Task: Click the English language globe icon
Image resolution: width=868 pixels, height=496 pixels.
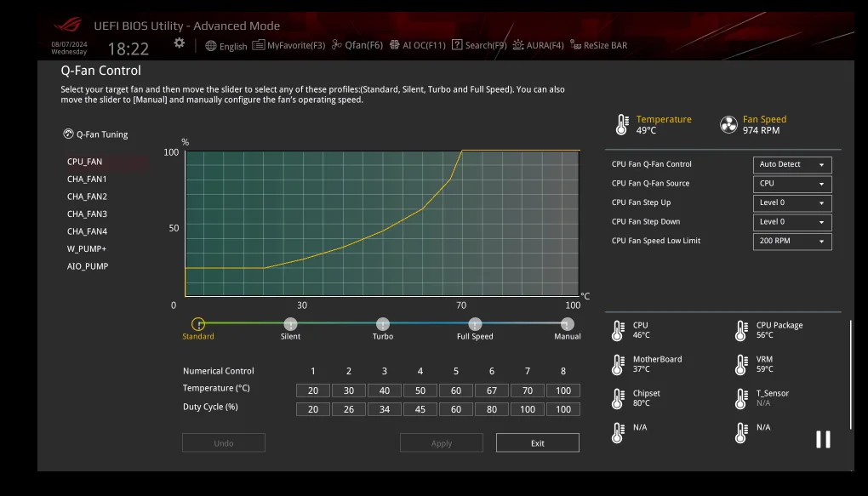Action: click(x=212, y=46)
